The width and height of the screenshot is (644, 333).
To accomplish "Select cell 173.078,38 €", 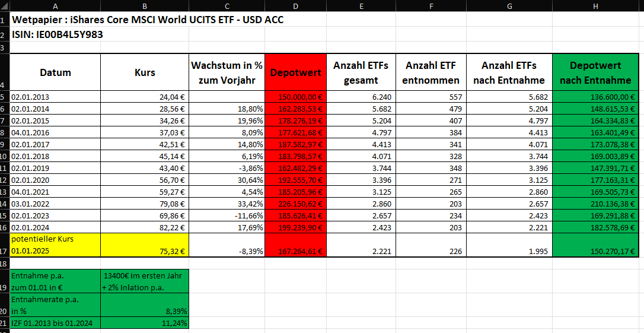I will (595, 145).
